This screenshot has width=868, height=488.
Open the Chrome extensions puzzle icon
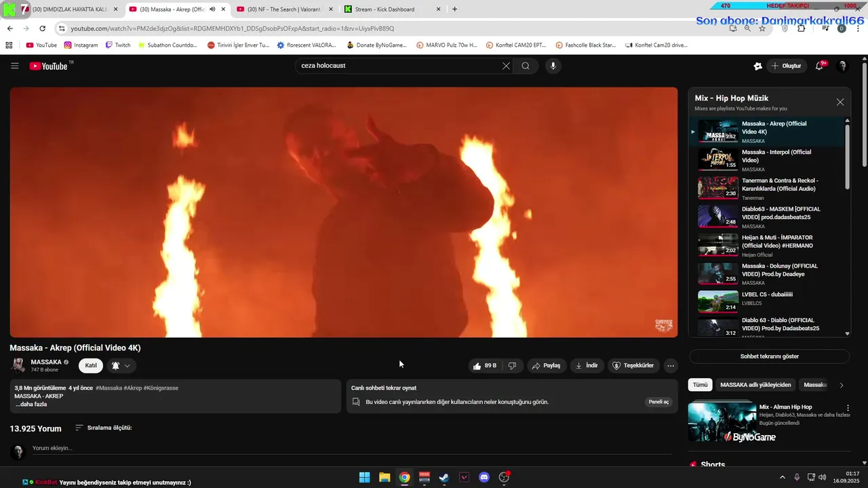802,28
